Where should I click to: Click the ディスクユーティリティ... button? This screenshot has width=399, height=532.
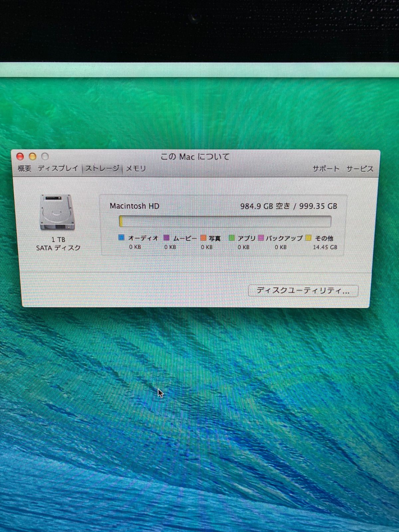(x=303, y=291)
